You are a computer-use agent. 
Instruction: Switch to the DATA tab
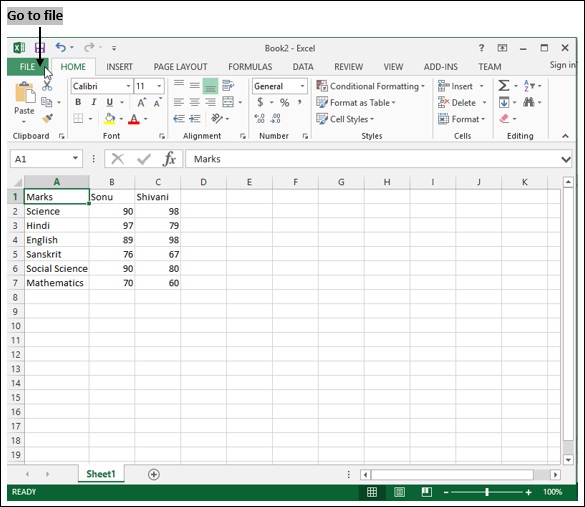pyautogui.click(x=303, y=67)
